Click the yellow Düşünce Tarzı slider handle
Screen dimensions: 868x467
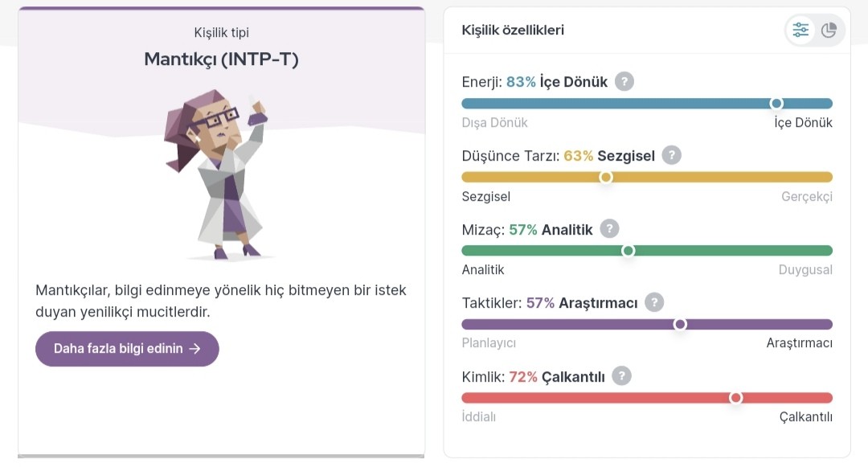coord(606,177)
